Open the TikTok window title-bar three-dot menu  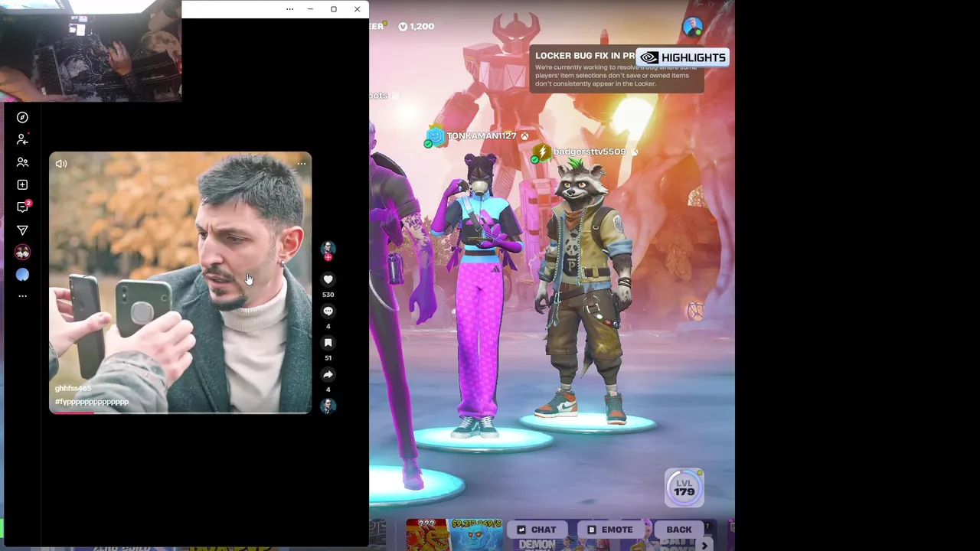point(289,9)
